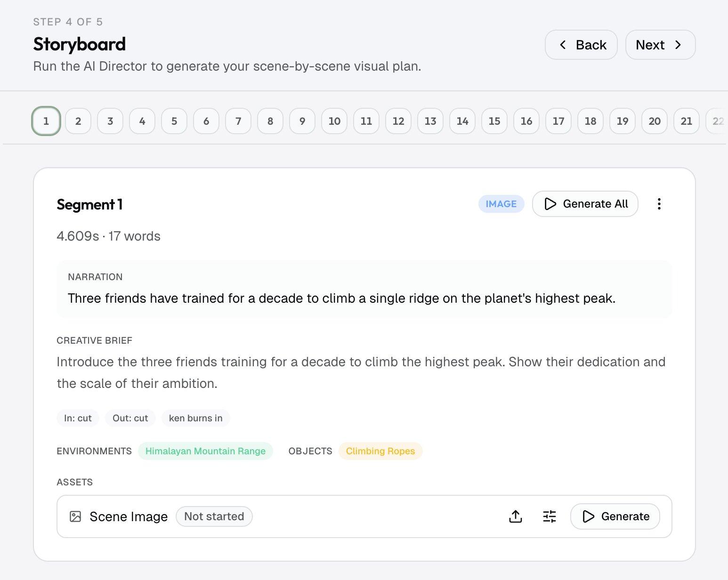This screenshot has width=728, height=580.
Task: Select segment tab 2
Action: 78,121
